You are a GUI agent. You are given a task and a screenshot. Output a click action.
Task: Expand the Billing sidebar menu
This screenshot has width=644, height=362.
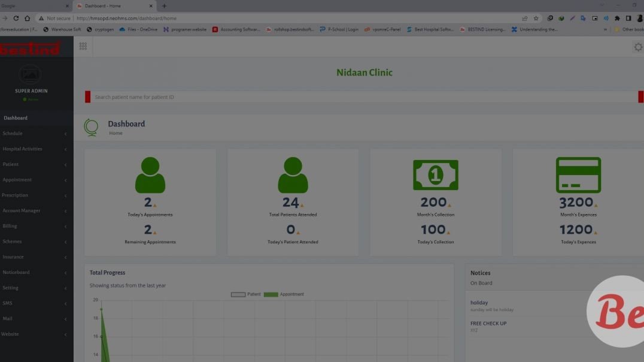[x=14, y=226]
